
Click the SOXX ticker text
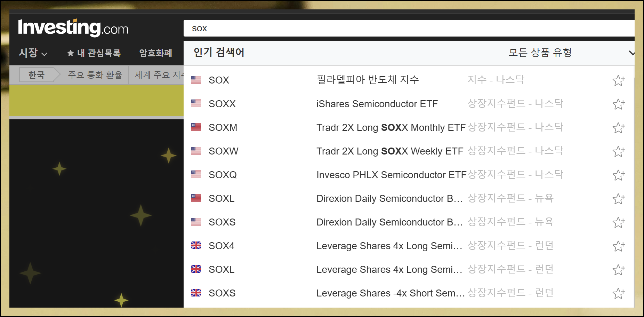[x=222, y=104]
